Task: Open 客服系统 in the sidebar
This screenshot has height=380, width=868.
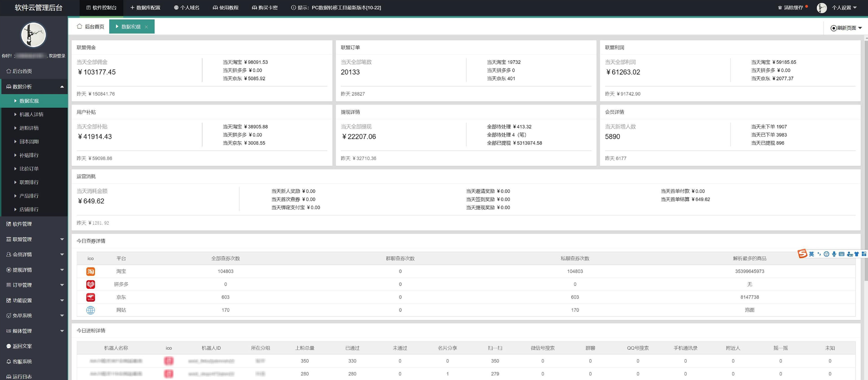Action: [34, 361]
